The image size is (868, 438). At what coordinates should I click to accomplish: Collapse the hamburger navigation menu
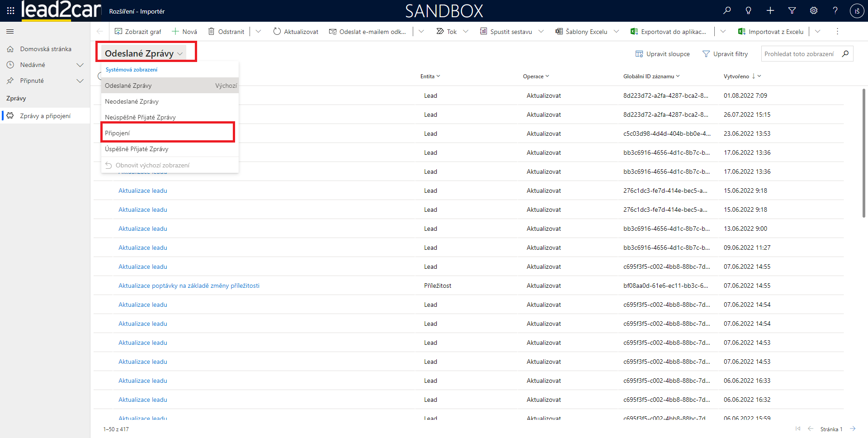(x=10, y=32)
